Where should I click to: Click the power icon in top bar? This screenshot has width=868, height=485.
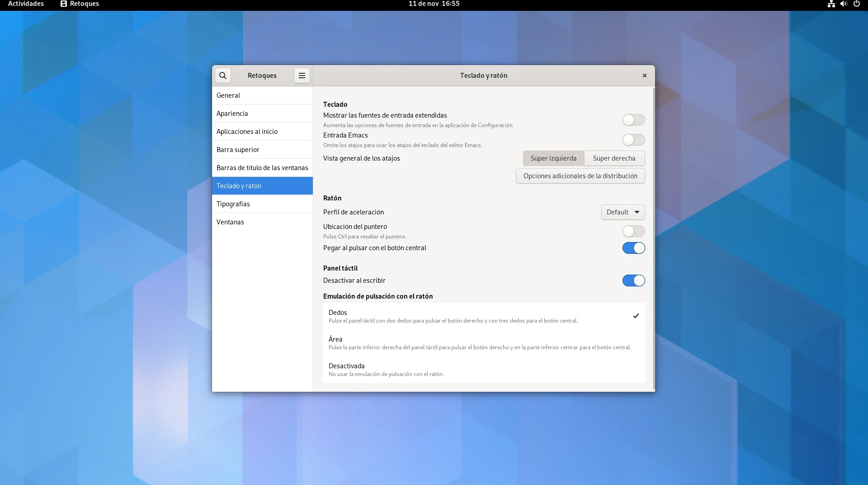click(856, 4)
